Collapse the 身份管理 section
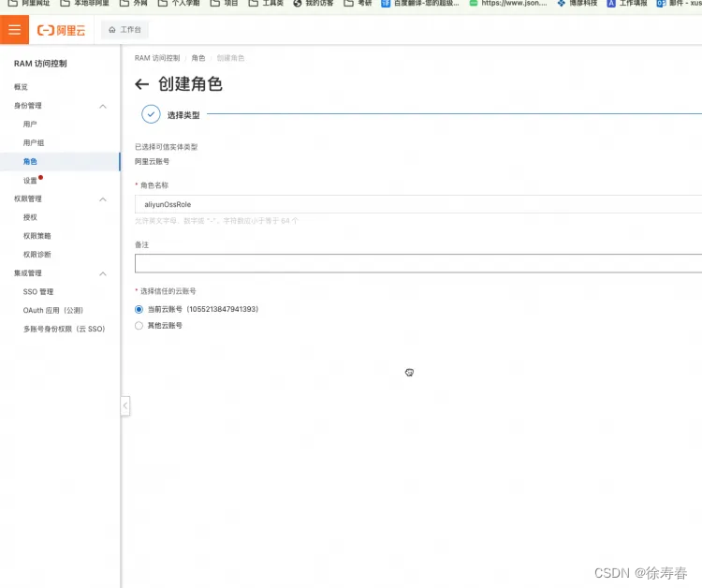This screenshot has height=588, width=702. [103, 106]
